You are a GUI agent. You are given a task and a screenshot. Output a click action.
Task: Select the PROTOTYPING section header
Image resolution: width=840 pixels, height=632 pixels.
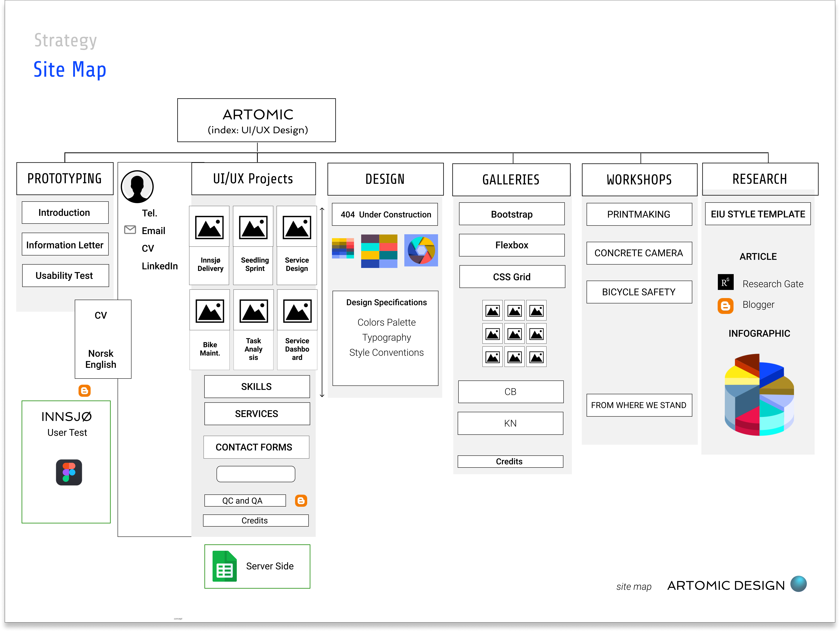tap(65, 178)
